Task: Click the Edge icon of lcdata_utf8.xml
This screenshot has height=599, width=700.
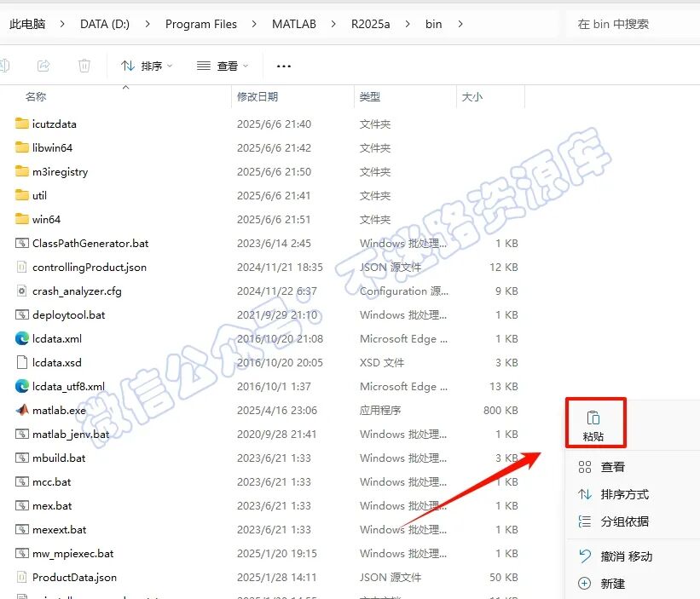Action: coord(22,386)
